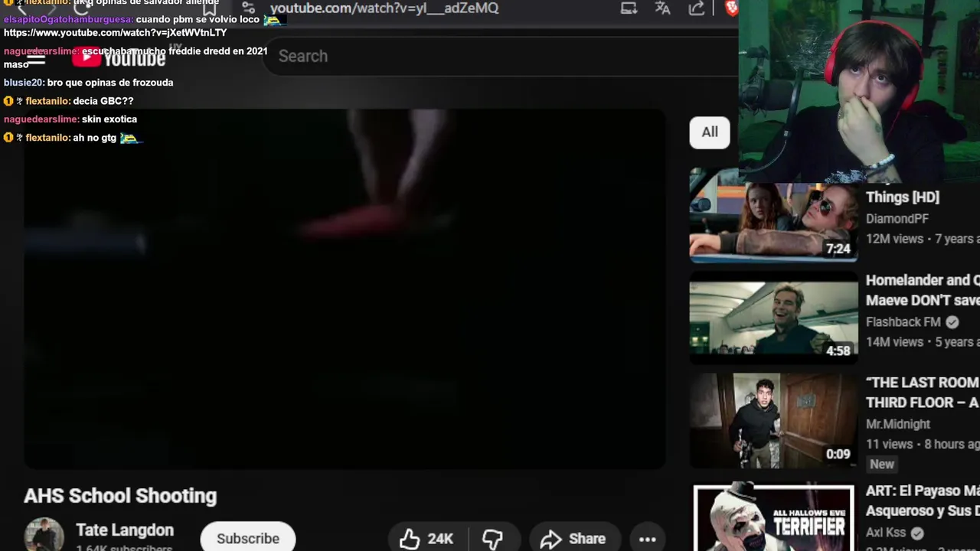The height and width of the screenshot is (551, 980).
Task: Open the DiamondPF video thumbnail 7:24
Action: pyautogui.click(x=773, y=217)
